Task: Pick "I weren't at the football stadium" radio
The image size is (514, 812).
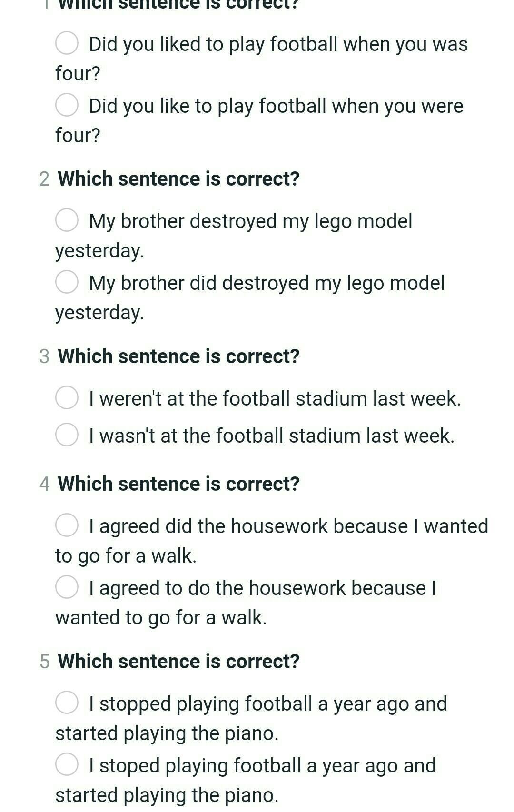Action: 67,397
